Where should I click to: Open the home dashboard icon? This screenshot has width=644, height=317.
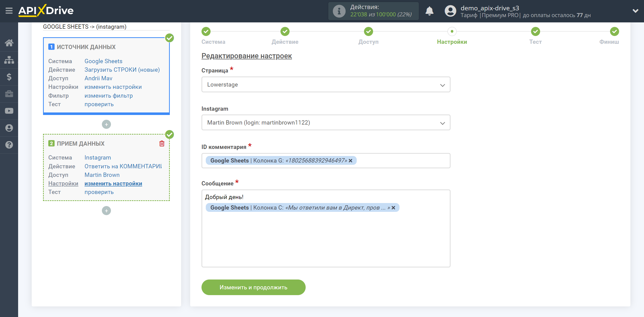point(9,43)
